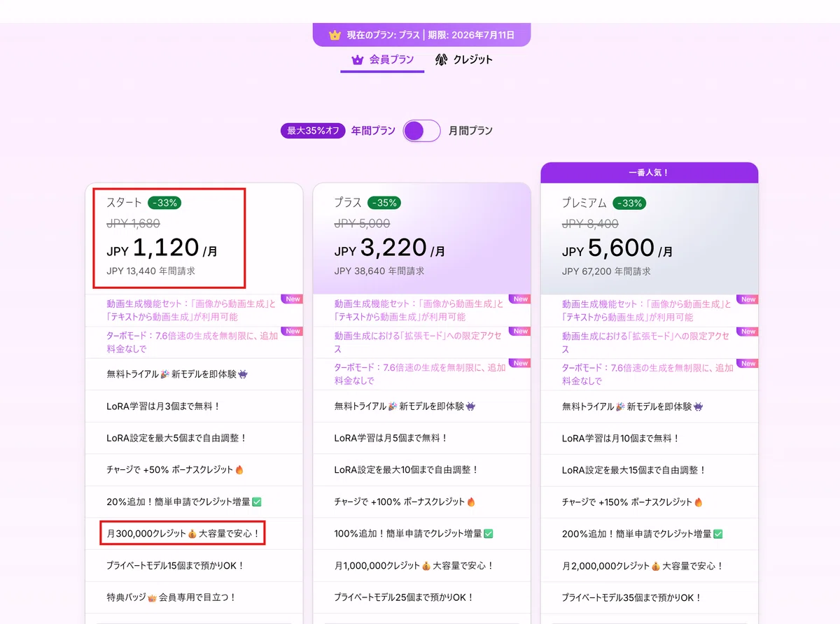
Task: Click LoRA設定を最大5個まで自由調整！ row
Action: [x=194, y=438]
